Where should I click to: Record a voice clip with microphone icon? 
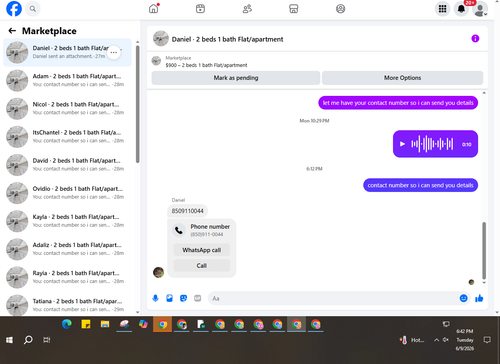(x=155, y=298)
